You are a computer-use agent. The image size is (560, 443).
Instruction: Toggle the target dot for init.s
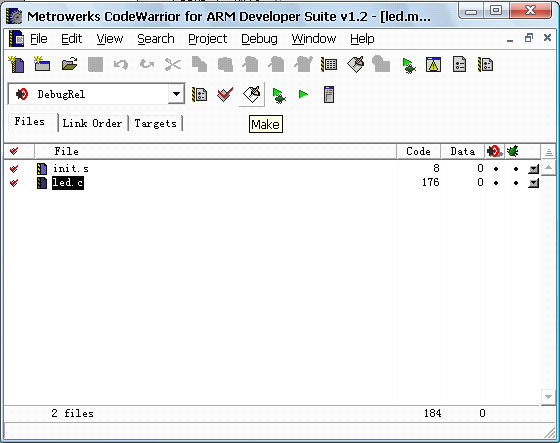click(496, 169)
